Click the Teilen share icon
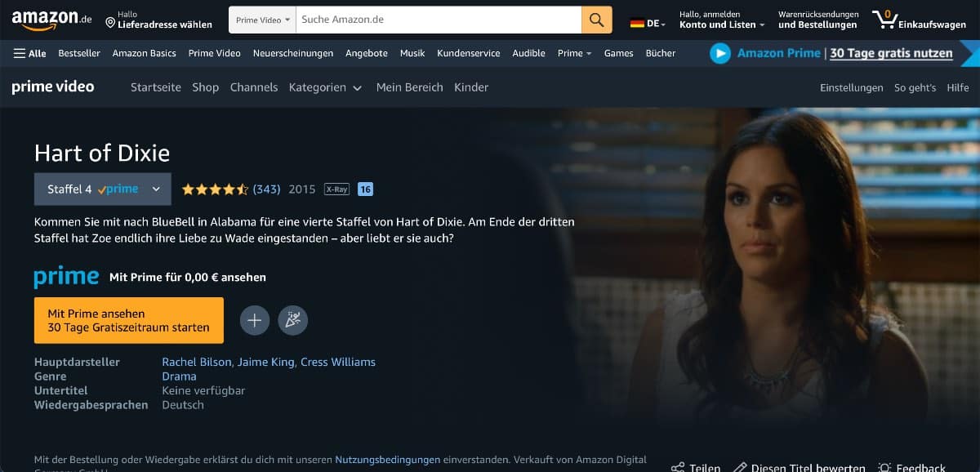Viewport: 980px width, 472px height. point(678,468)
